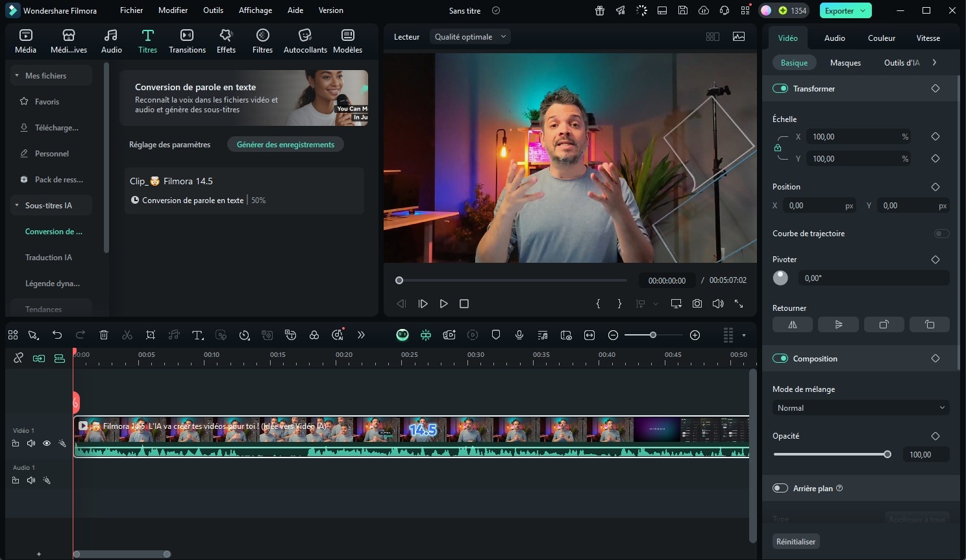
Task: Open the player volume control
Action: click(718, 304)
